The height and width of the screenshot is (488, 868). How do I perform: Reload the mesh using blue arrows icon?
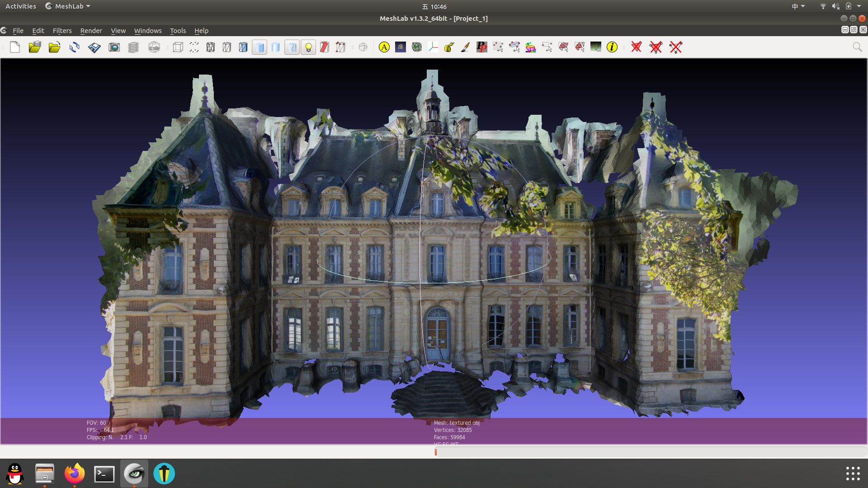click(75, 47)
